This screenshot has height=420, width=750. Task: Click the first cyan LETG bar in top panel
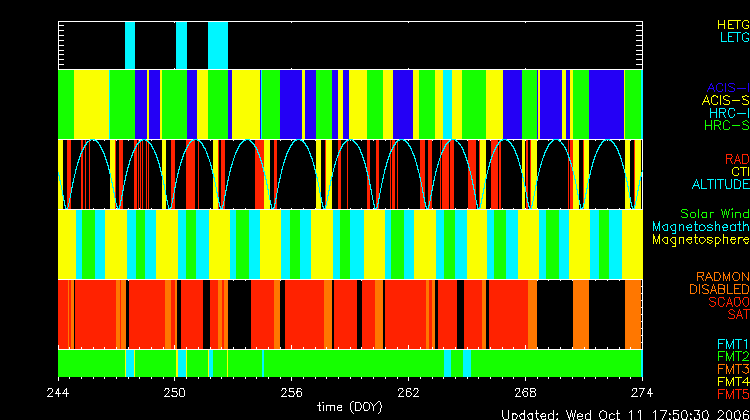tap(130, 44)
